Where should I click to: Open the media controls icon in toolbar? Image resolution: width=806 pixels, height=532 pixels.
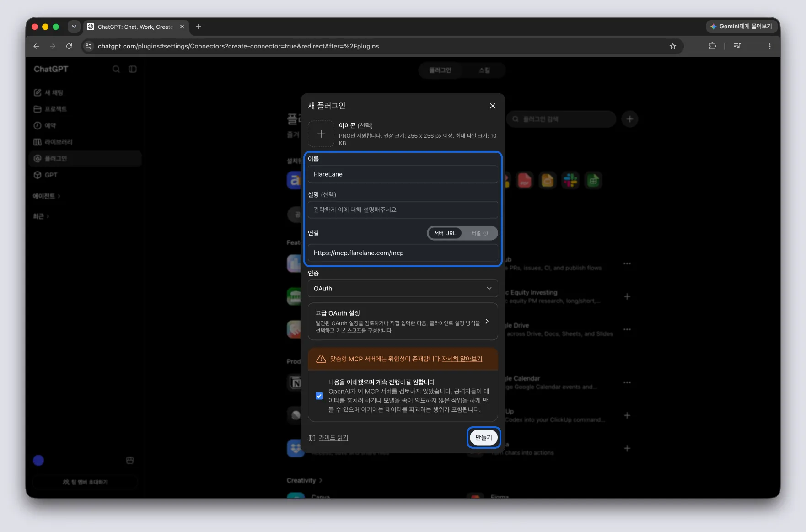(737, 46)
